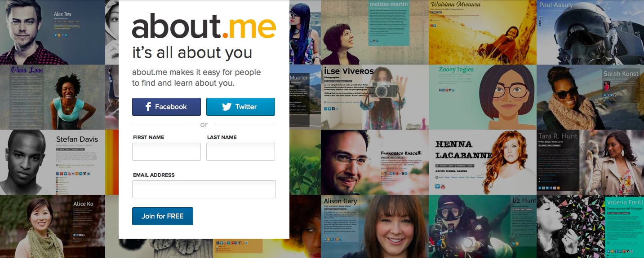
Task: Sign up with the Twitter button
Action: pyautogui.click(x=240, y=107)
